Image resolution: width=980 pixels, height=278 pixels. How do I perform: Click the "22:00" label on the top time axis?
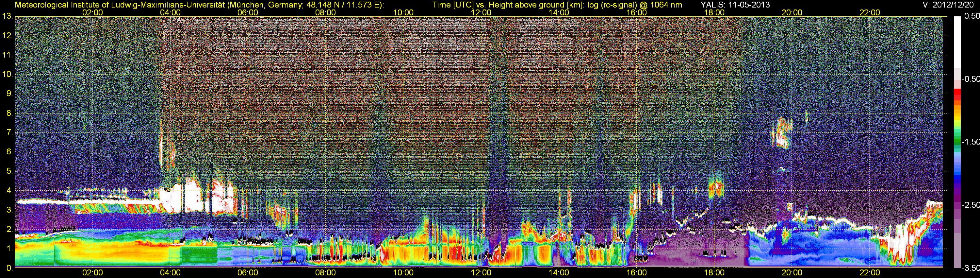tap(870, 12)
